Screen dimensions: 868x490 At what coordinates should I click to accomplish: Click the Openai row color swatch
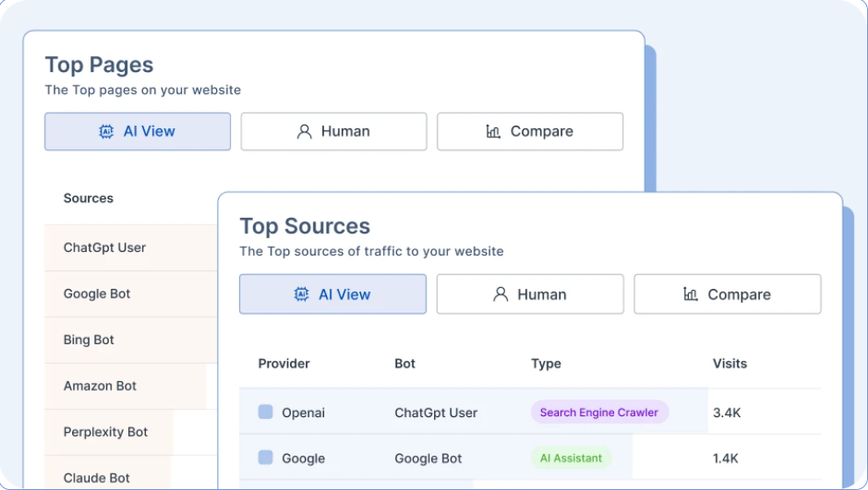(265, 412)
